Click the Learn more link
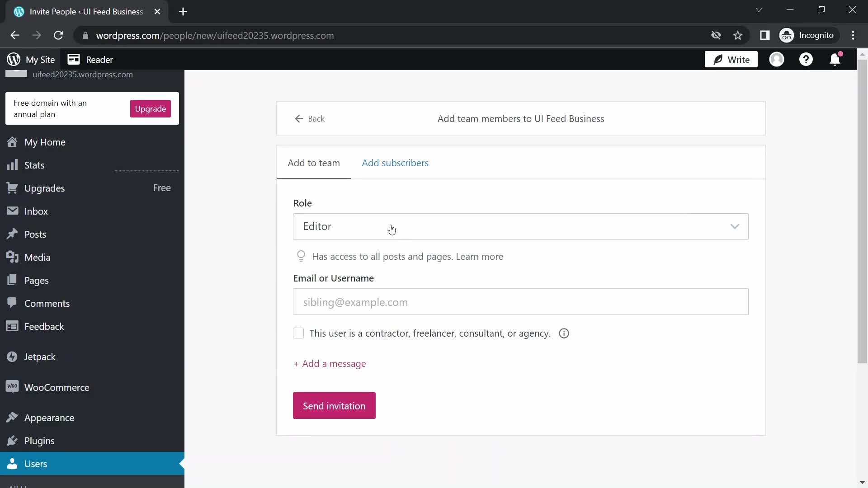This screenshot has width=868, height=488. pos(480,256)
